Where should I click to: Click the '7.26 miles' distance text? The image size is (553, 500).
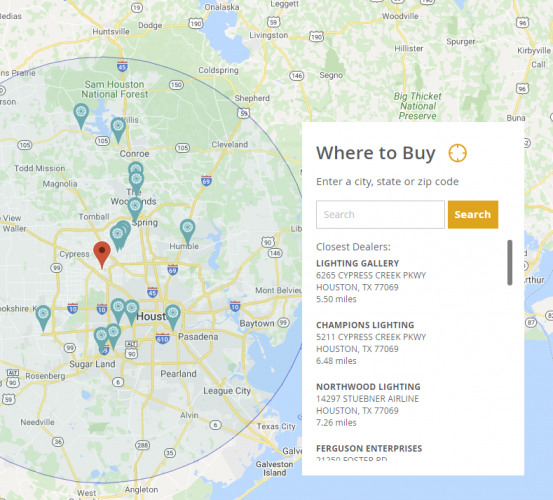336,422
